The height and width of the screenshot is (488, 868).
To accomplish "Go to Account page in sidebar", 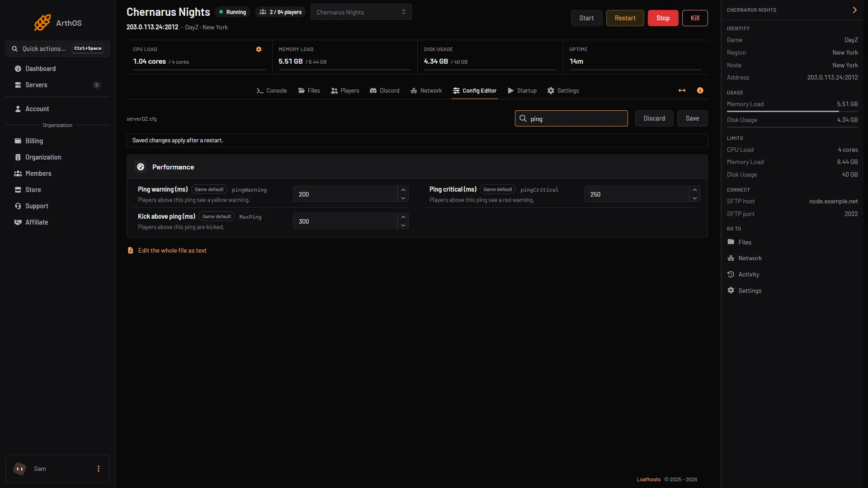I will (57, 109).
